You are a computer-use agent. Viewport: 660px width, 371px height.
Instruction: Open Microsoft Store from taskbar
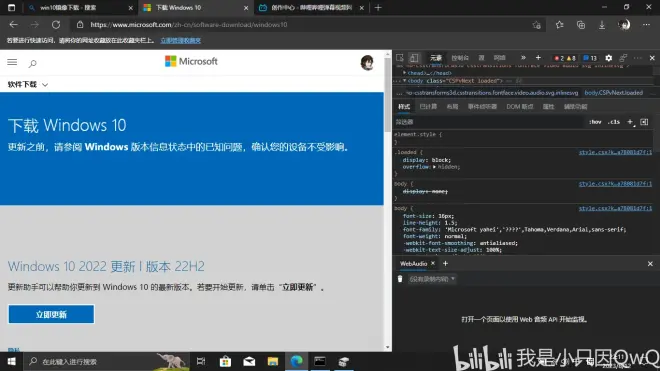click(x=225, y=361)
